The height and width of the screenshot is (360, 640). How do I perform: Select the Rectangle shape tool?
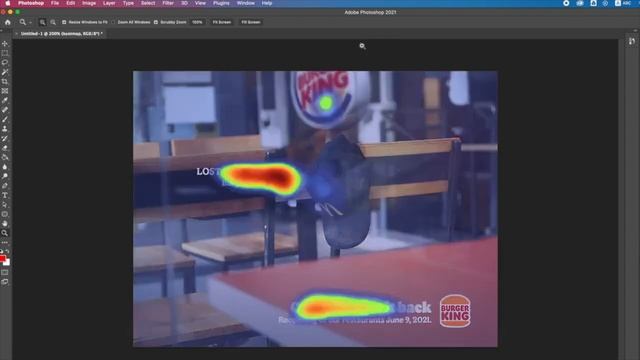tap(5, 214)
